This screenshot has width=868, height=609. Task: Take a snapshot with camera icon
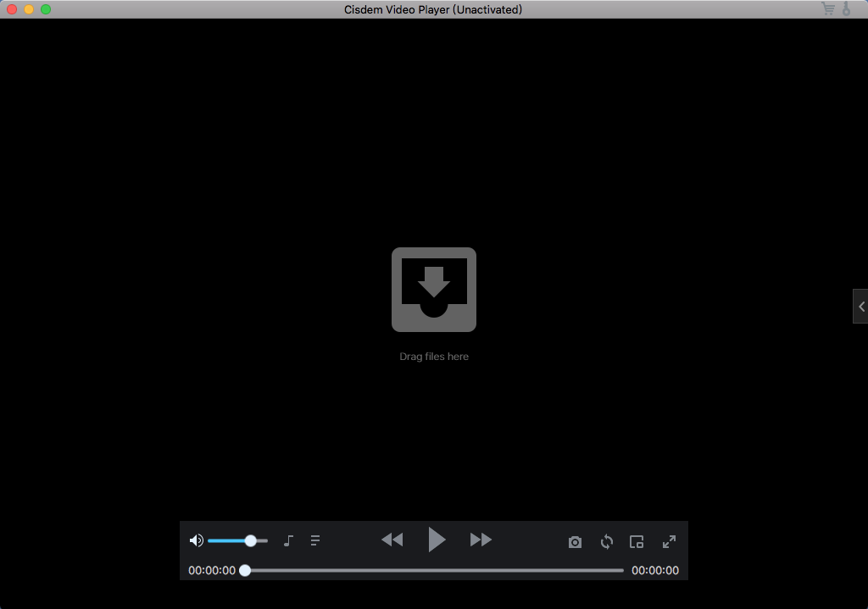click(x=575, y=542)
